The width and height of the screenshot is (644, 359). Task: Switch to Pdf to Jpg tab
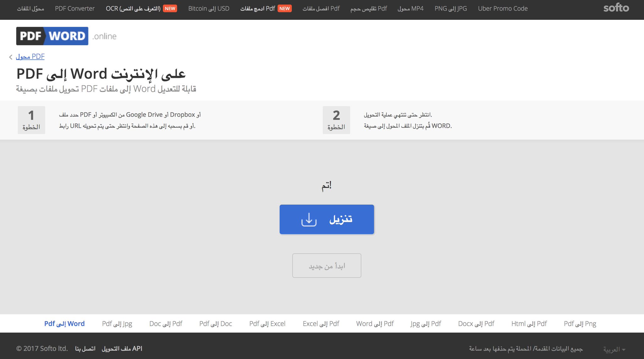(117, 323)
